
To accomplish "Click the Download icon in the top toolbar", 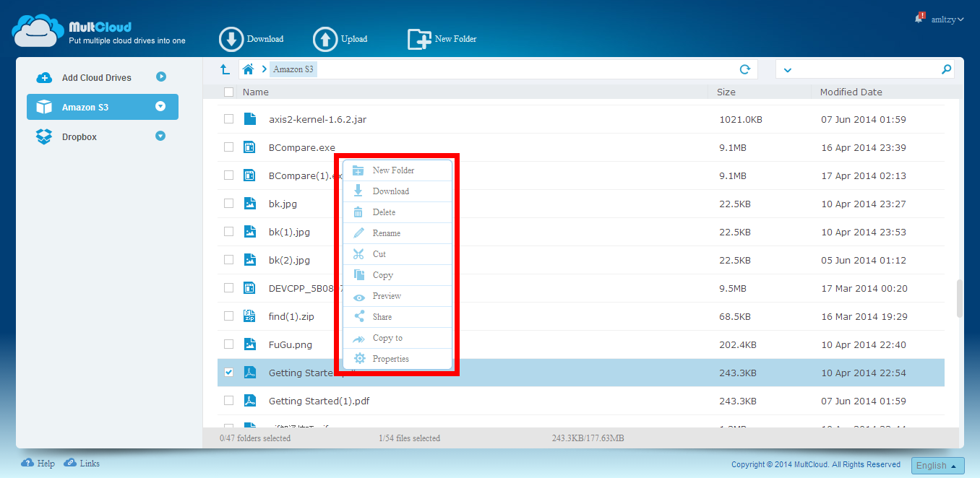I will pyautogui.click(x=231, y=39).
